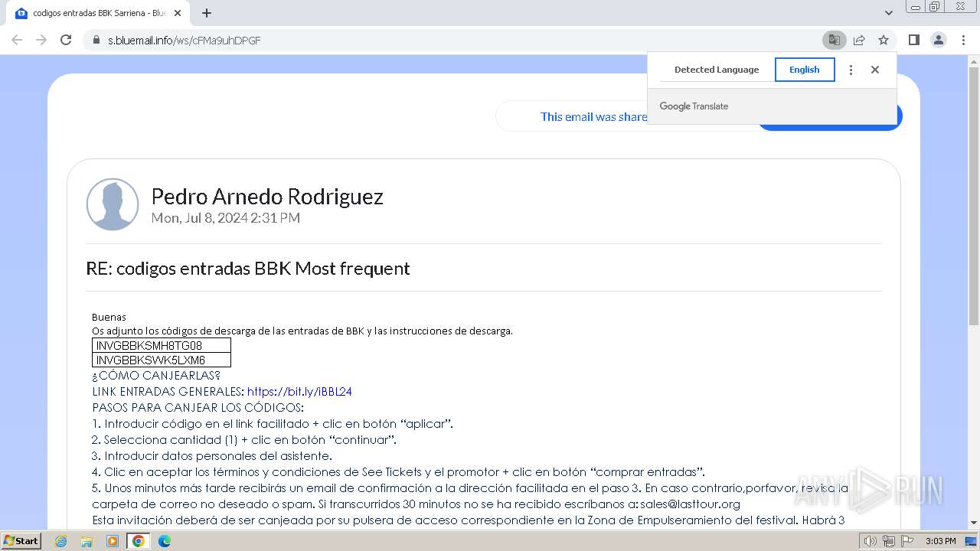Click step 1 Introducir código instruction
The height and width of the screenshot is (551, 980).
coord(273,424)
